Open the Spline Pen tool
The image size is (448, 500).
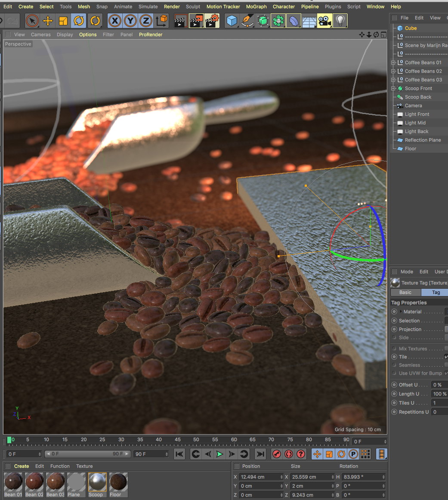[x=247, y=21]
